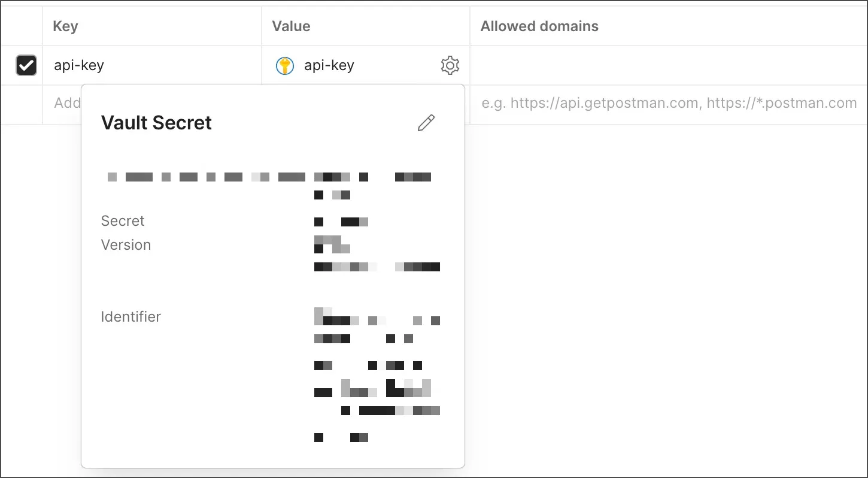Open the gear settings icon in the Value cell
868x478 pixels.
tap(450, 65)
